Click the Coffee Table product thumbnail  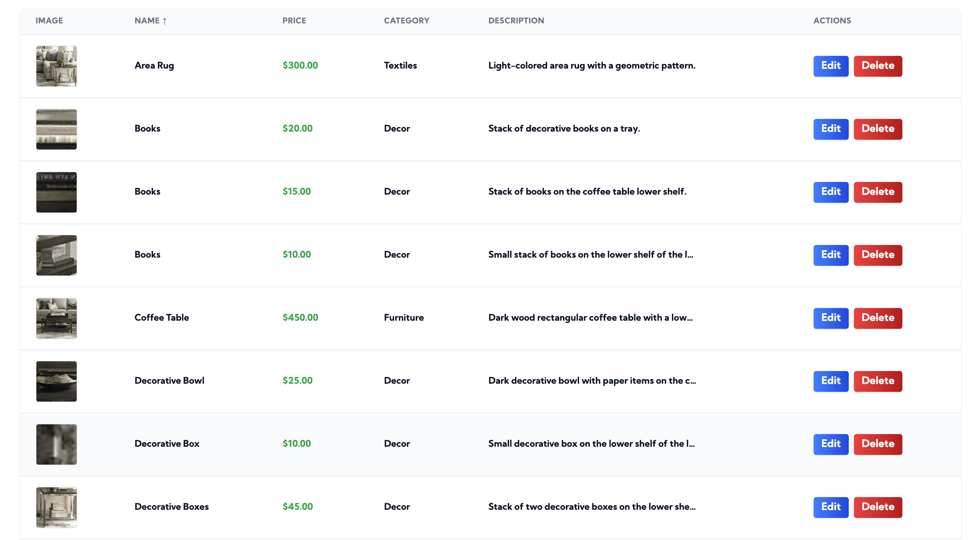pyautogui.click(x=56, y=318)
